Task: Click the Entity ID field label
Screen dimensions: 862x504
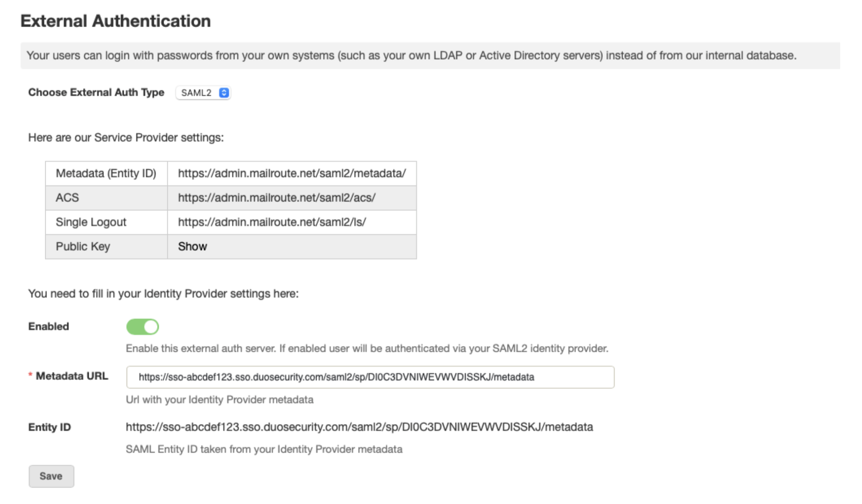Action: tap(49, 427)
